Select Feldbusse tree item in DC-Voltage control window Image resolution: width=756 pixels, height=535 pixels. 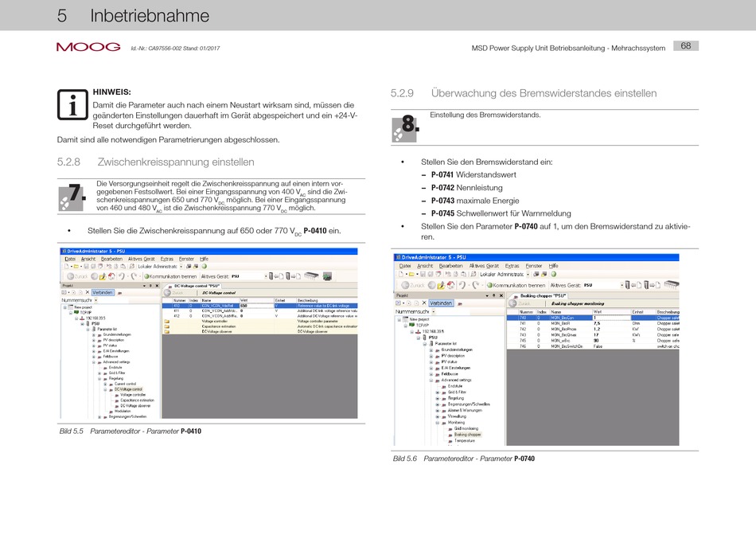[111, 357]
